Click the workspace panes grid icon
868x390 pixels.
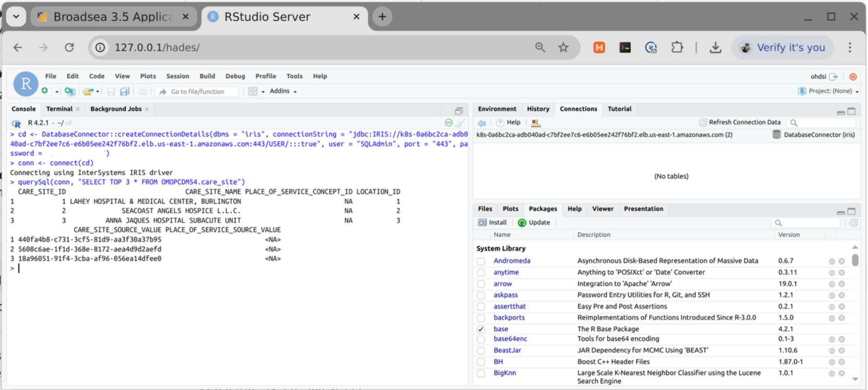(253, 91)
